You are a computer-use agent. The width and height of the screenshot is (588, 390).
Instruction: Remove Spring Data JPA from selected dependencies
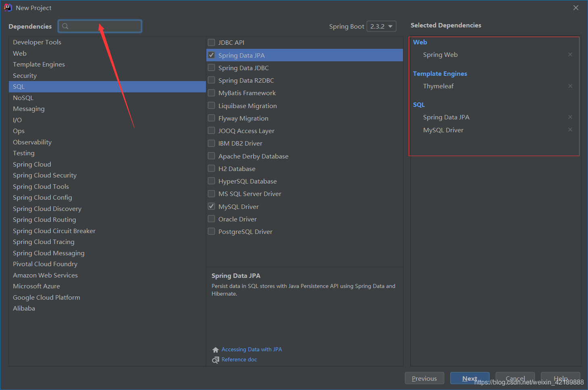(570, 117)
